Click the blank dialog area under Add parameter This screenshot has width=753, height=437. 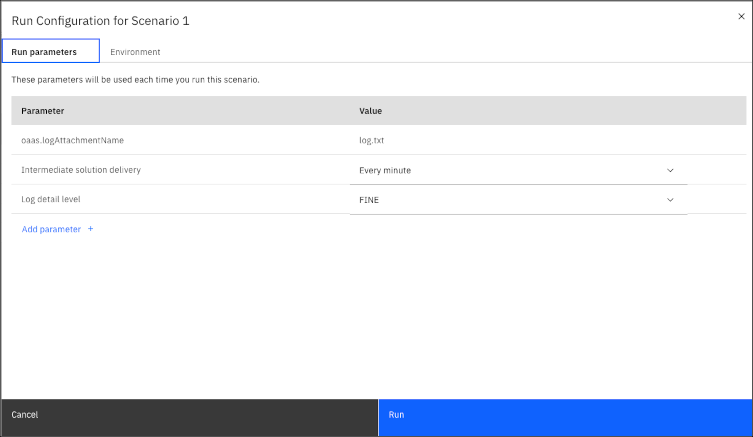pos(376,317)
